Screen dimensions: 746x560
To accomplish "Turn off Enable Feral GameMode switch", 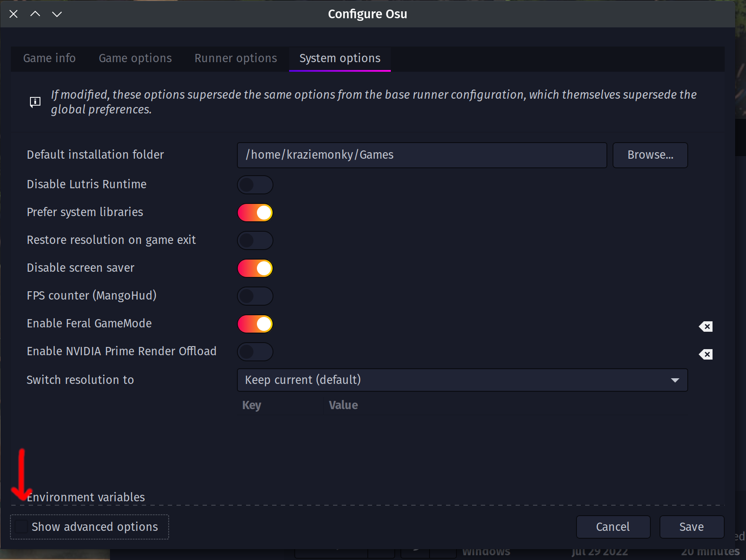I will [255, 324].
